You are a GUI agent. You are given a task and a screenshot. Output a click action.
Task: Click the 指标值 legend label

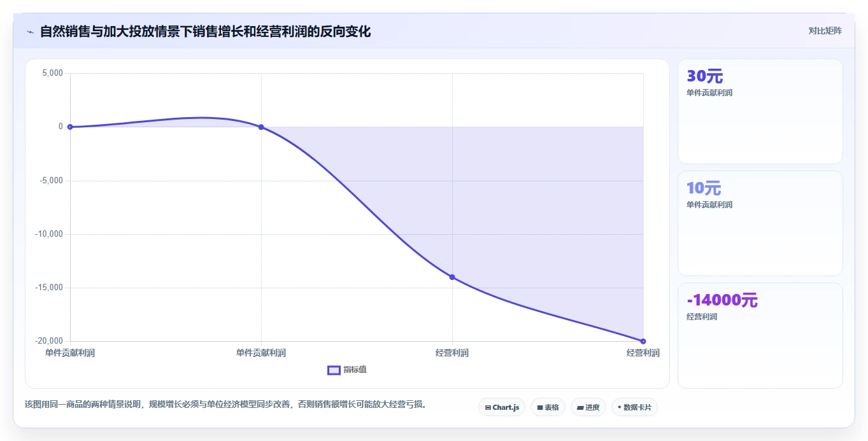click(x=355, y=370)
